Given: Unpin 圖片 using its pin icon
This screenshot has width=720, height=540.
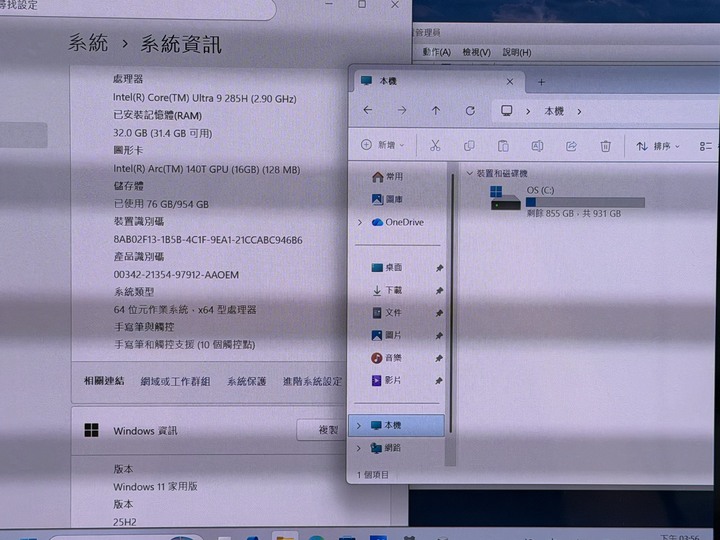Looking at the screenshot, I should pyautogui.click(x=439, y=336).
